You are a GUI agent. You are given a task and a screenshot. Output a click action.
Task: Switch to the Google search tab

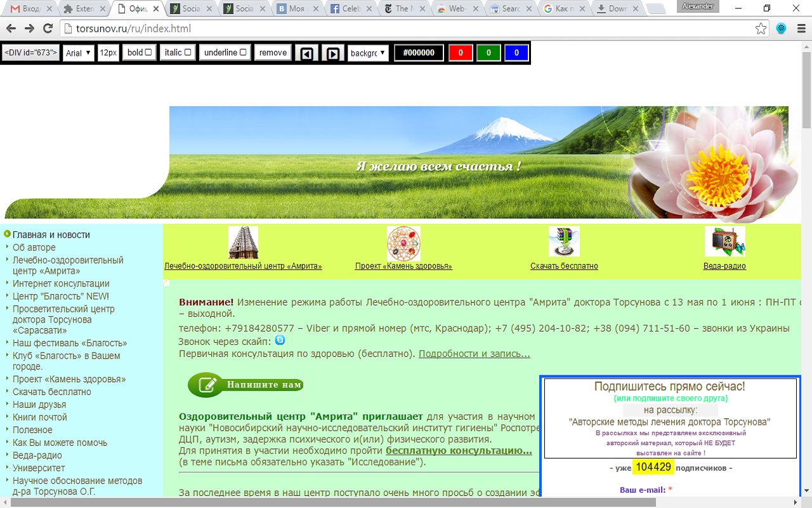565,9
